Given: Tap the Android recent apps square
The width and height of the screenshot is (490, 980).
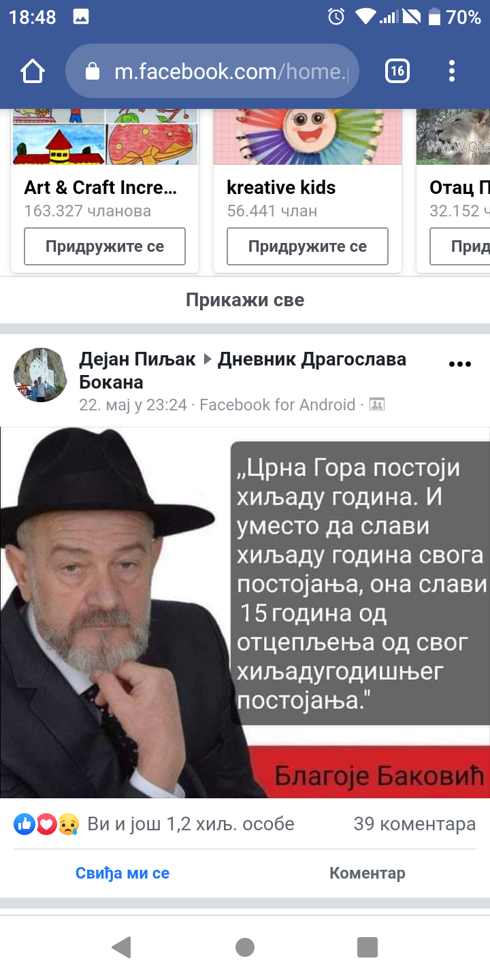Looking at the screenshot, I should (x=367, y=947).
